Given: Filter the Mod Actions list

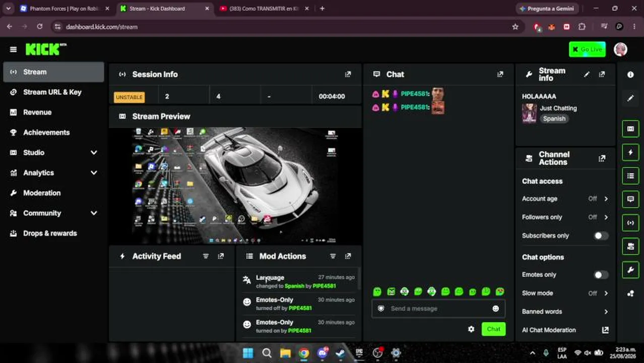Looking at the screenshot, I should point(333,256).
